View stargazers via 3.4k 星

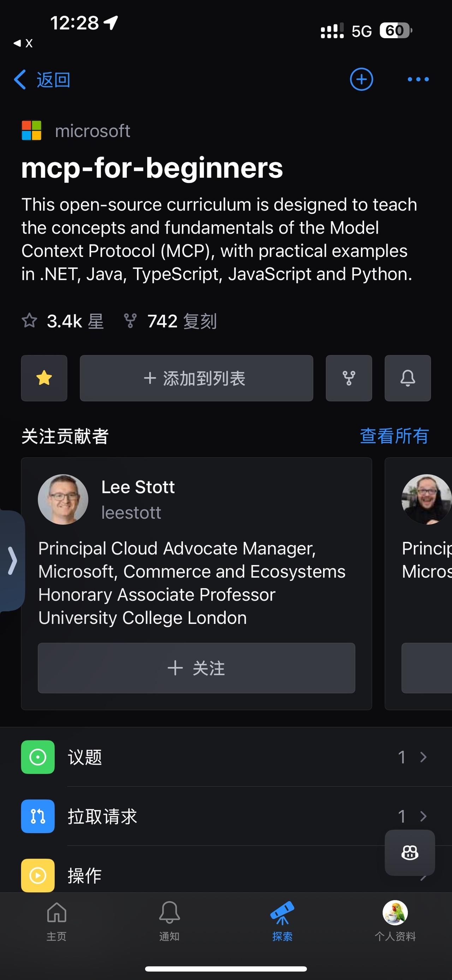click(x=63, y=321)
